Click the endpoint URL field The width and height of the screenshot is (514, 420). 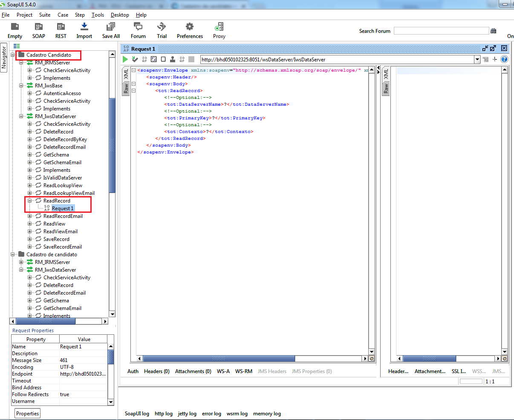337,60
